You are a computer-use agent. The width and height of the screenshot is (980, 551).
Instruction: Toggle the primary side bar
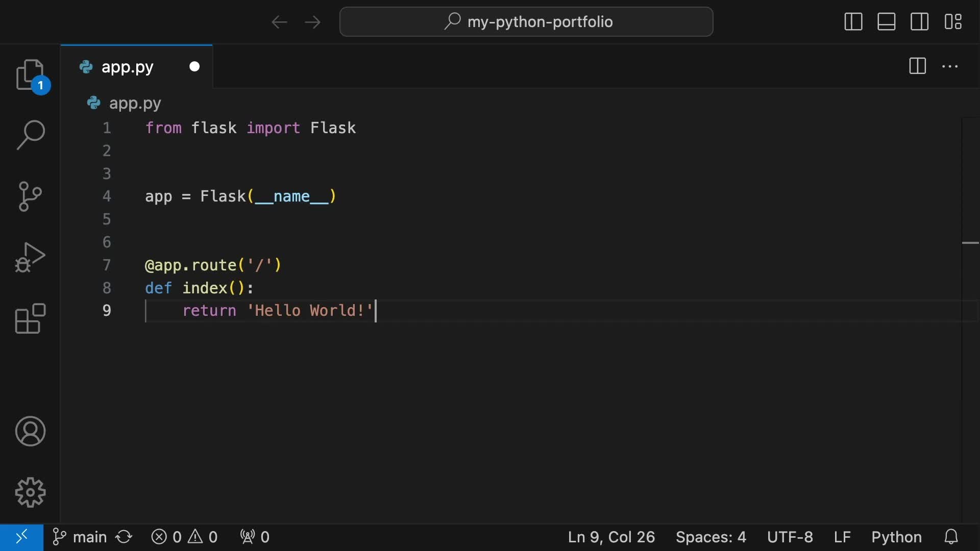pos(853,22)
